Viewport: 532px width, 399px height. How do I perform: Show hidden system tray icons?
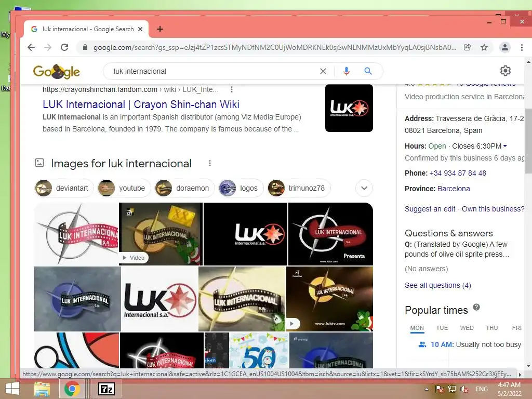(x=427, y=389)
